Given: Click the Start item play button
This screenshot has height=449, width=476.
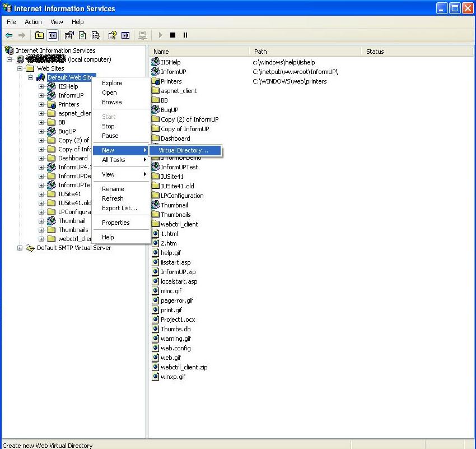Looking at the screenshot, I should [x=160, y=35].
